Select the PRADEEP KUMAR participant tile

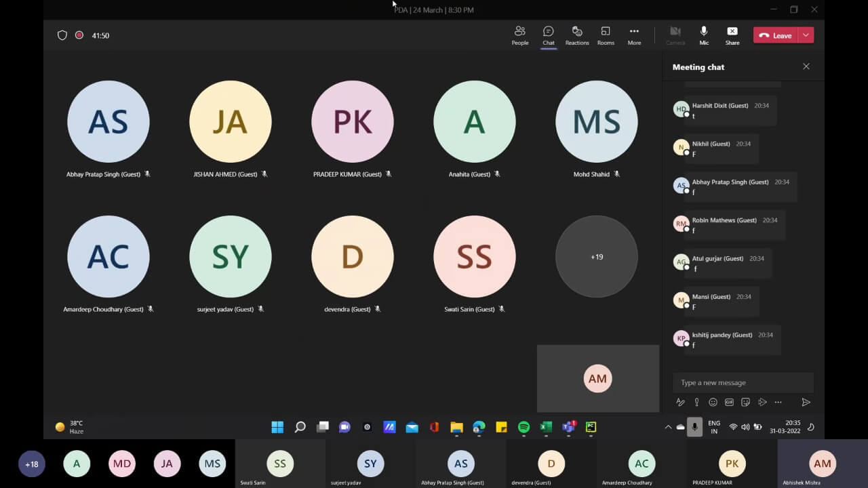click(353, 129)
